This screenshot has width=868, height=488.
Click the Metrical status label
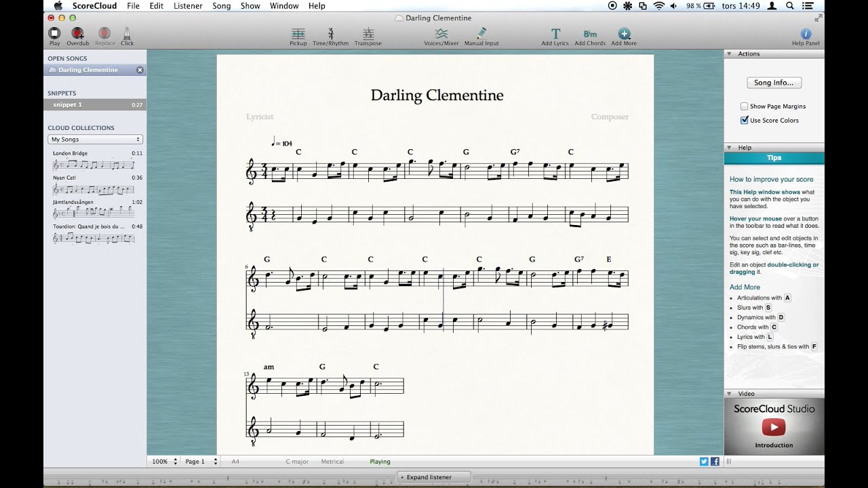pos(332,462)
